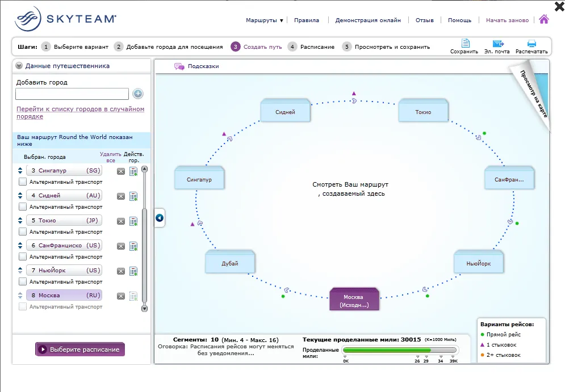
Task: Open city actions icon for НьюЙорк
Action: pyautogui.click(x=133, y=271)
